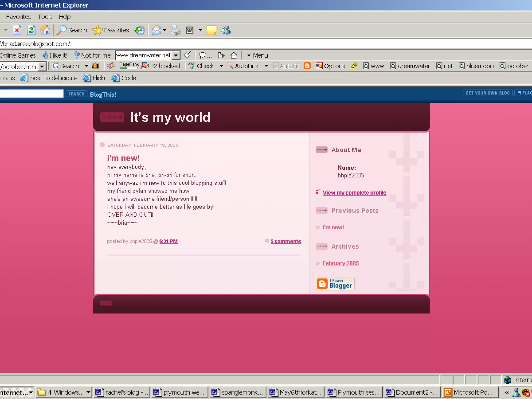
Task: Toggle the Not for me thumbs-down
Action: (92, 55)
